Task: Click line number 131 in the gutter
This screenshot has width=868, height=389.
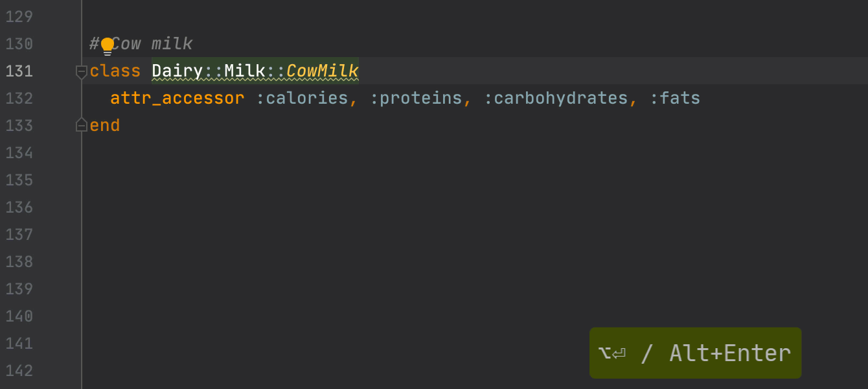Action: click(x=19, y=71)
